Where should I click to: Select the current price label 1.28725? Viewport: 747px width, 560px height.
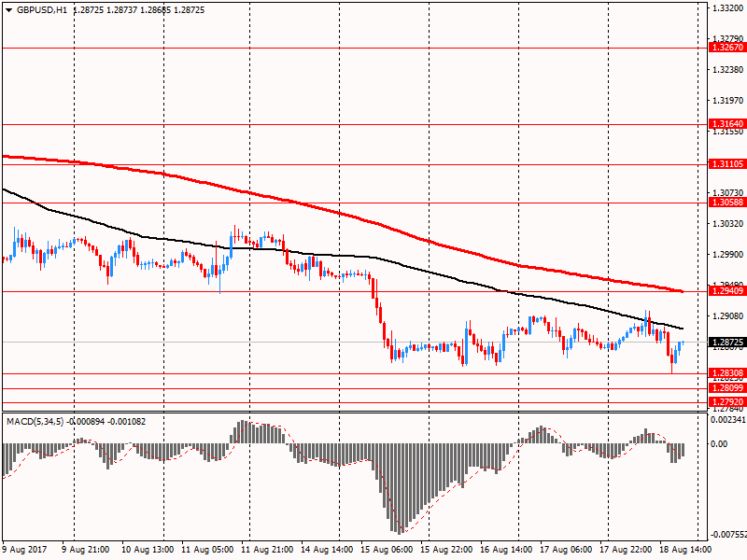(727, 343)
